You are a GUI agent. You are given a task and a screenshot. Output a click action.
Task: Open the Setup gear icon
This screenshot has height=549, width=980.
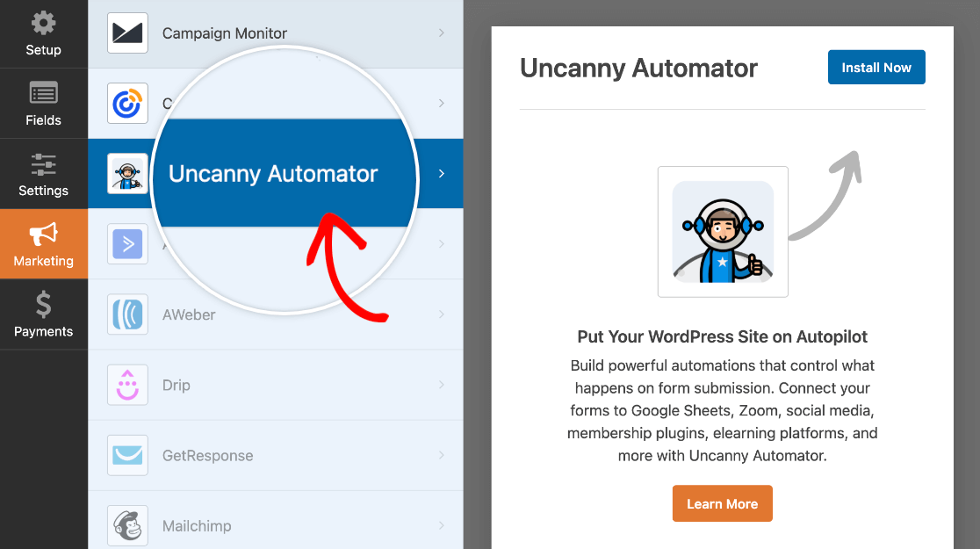[x=43, y=24]
